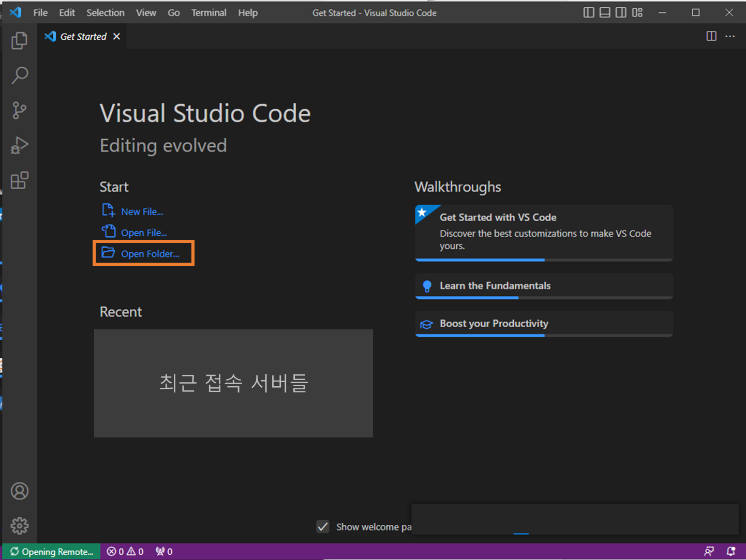
Task: Click the Opening Remote status bar item
Action: pos(52,552)
